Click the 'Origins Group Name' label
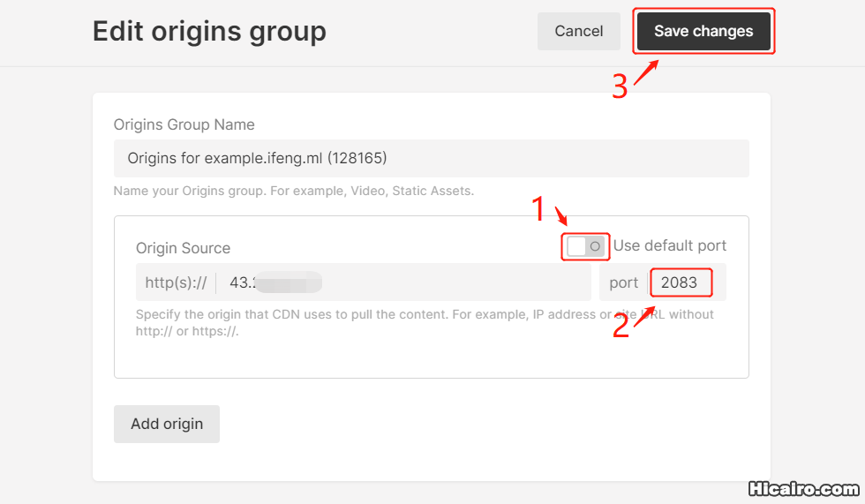 point(184,124)
